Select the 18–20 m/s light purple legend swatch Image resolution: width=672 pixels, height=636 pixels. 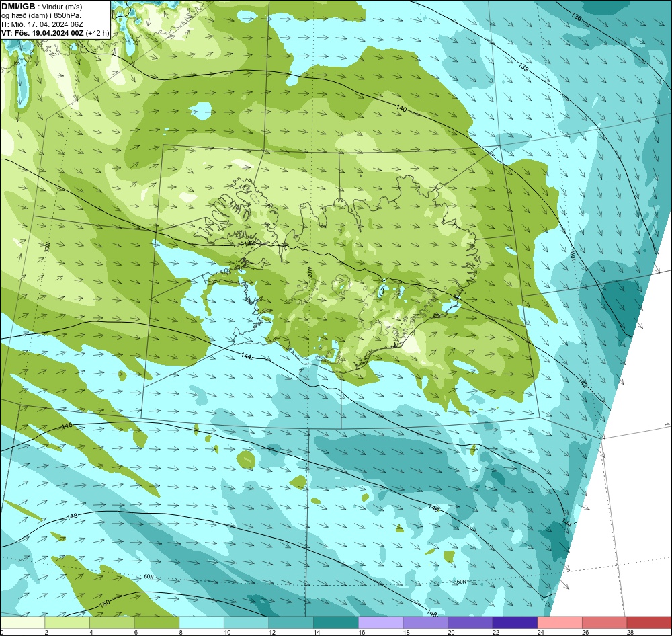tap(425, 623)
